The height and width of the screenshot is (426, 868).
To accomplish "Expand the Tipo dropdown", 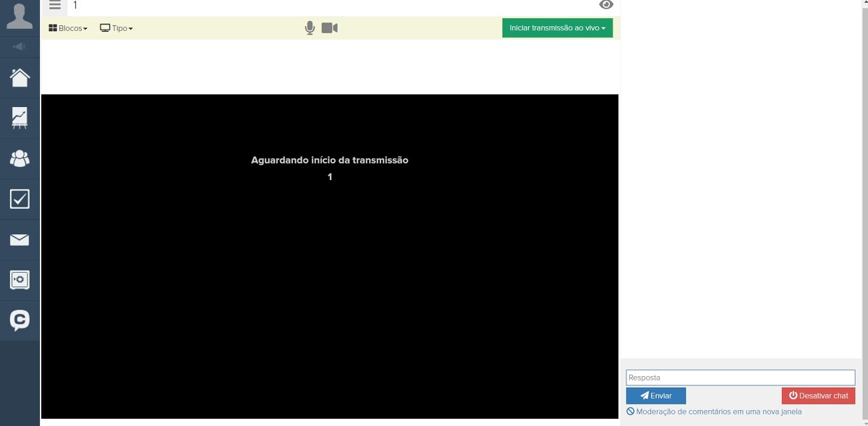I will click(116, 28).
